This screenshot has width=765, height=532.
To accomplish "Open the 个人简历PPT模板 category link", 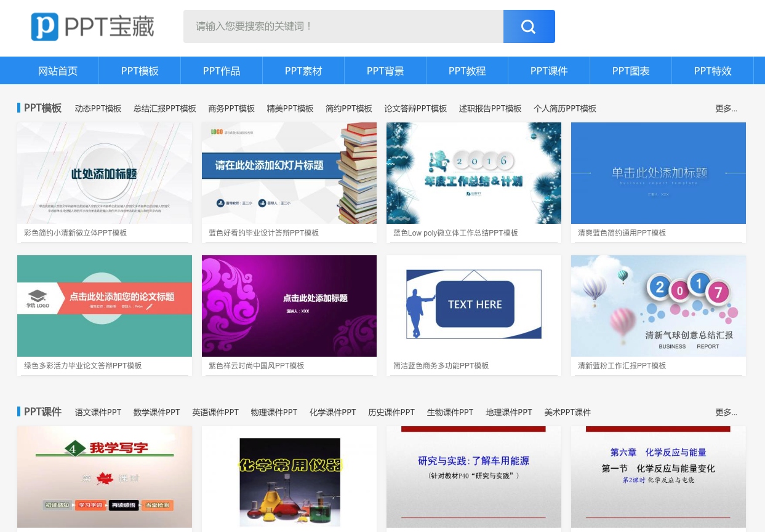I will [x=565, y=108].
